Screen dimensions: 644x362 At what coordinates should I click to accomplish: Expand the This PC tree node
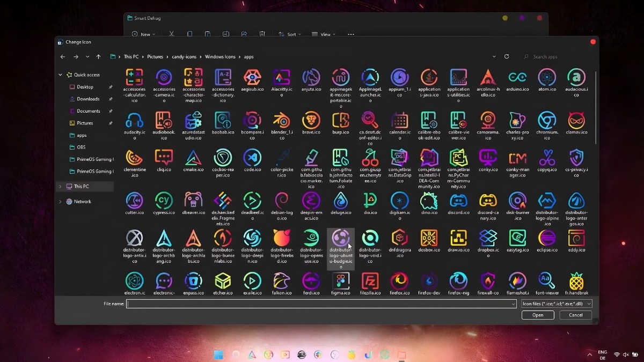(60, 187)
